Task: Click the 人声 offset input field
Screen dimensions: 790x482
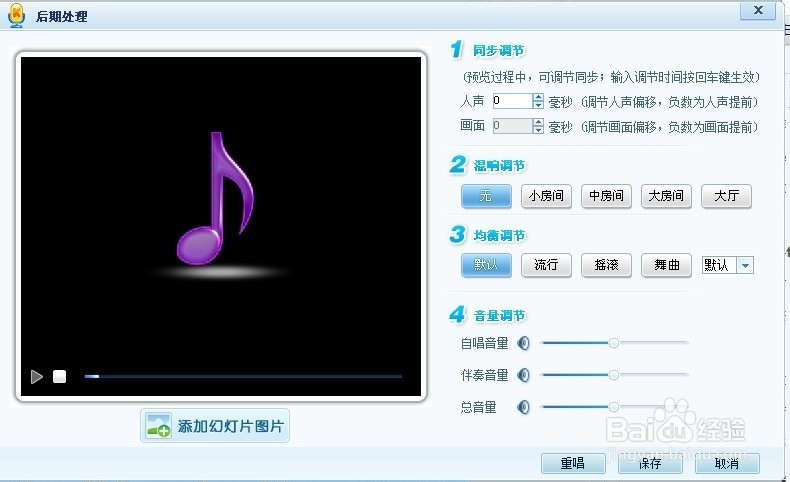Action: click(512, 101)
